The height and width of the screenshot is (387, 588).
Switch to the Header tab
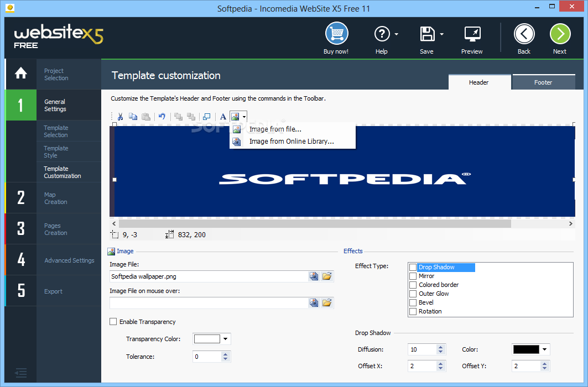479,82
